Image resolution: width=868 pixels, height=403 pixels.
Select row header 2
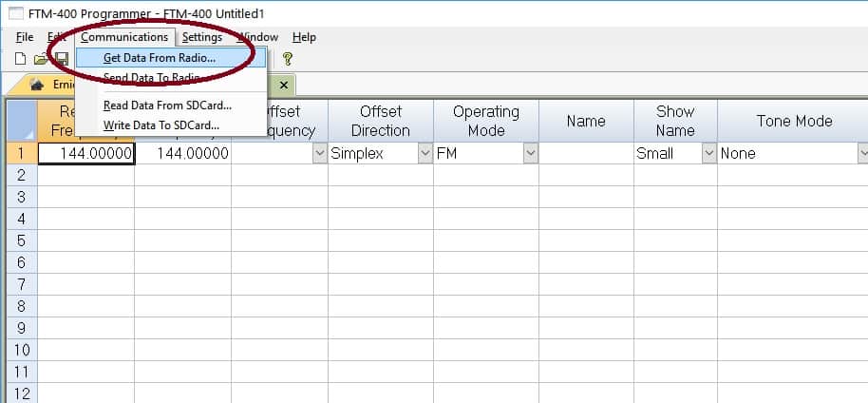point(22,175)
